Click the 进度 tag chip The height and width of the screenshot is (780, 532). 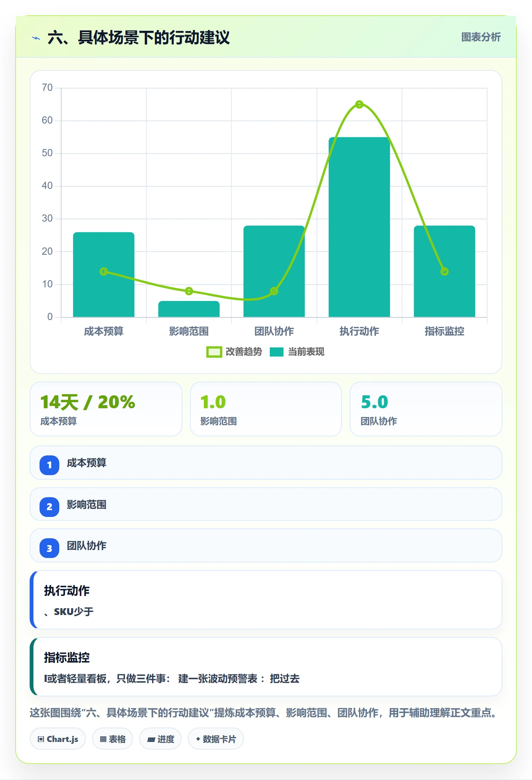point(160,739)
